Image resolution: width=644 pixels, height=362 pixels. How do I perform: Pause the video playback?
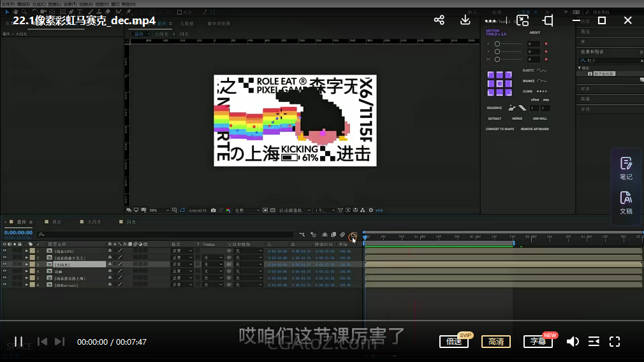18,342
